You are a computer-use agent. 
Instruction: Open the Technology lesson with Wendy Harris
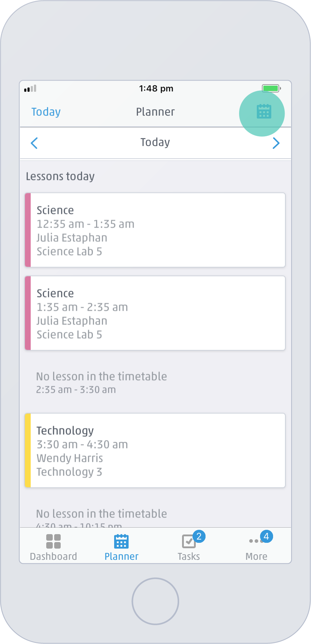155,450
